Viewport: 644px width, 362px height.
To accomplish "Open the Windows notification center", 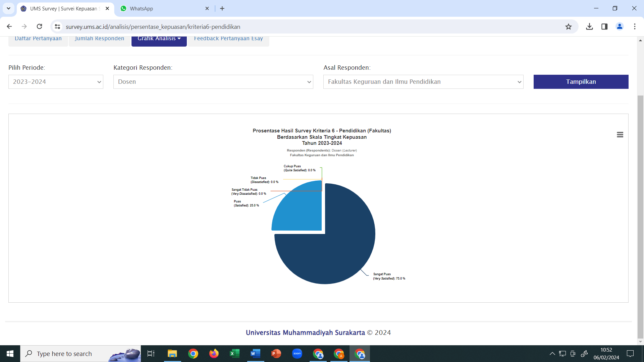I will [x=630, y=354].
